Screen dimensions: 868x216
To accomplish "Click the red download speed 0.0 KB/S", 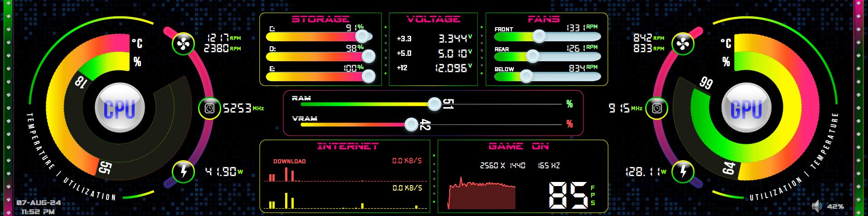I will pos(407,161).
